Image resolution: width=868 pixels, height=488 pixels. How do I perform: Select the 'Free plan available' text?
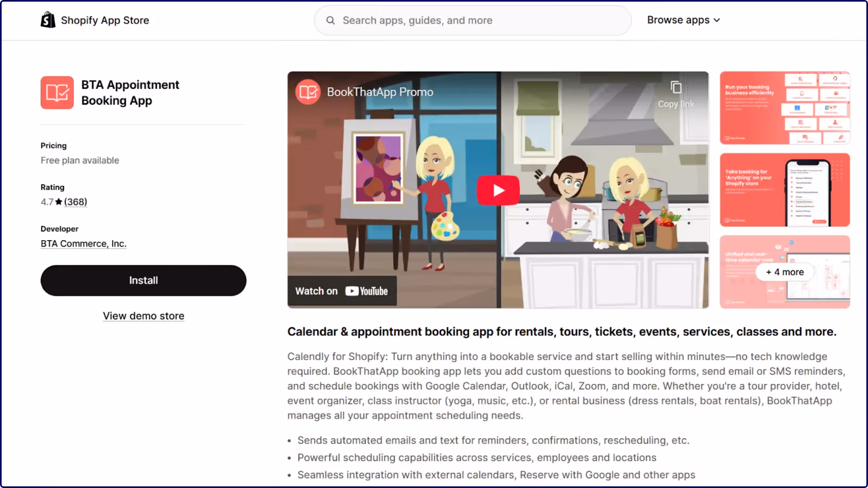click(x=80, y=160)
